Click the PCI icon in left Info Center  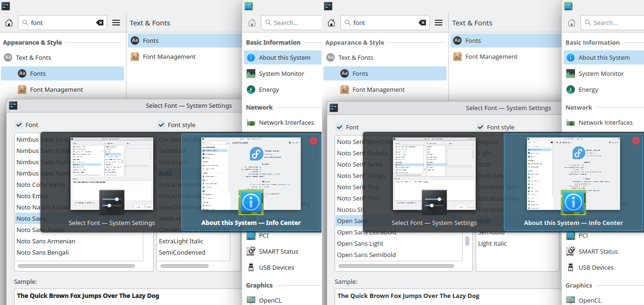pos(251,235)
